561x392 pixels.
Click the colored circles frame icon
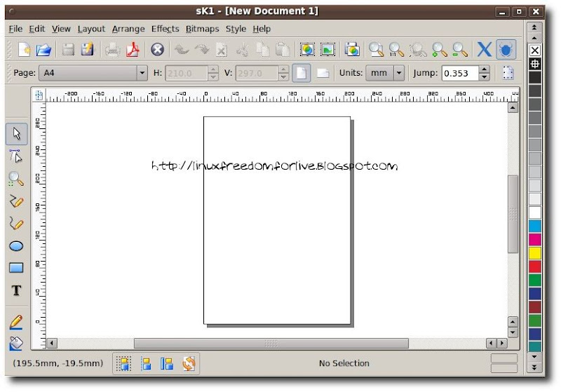pyautogui.click(x=307, y=49)
